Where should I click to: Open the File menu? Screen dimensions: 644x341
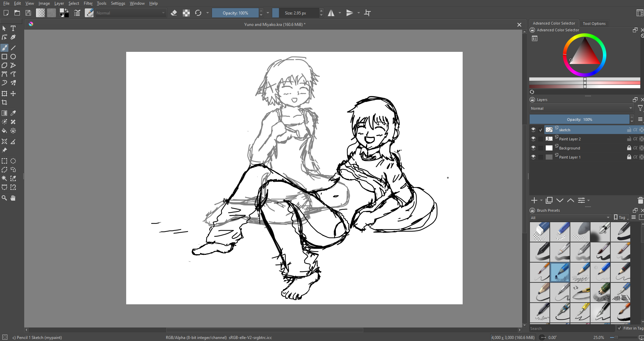click(6, 3)
